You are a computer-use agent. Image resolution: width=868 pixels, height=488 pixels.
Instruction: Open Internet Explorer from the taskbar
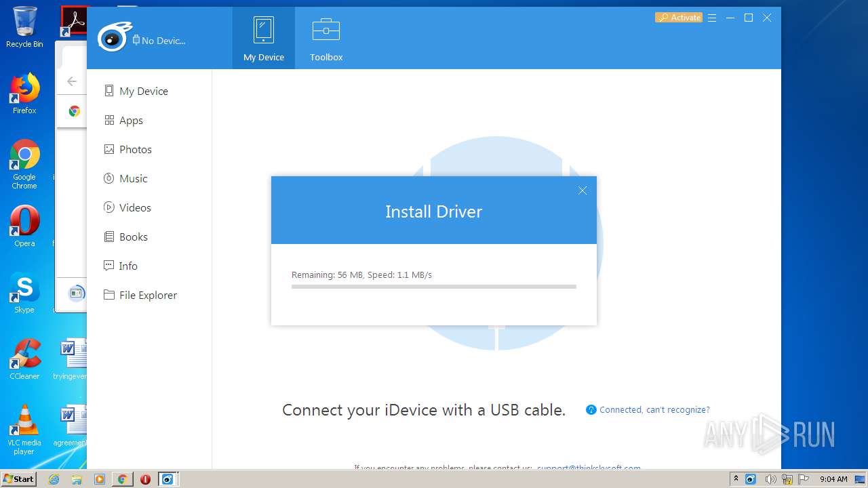point(54,479)
